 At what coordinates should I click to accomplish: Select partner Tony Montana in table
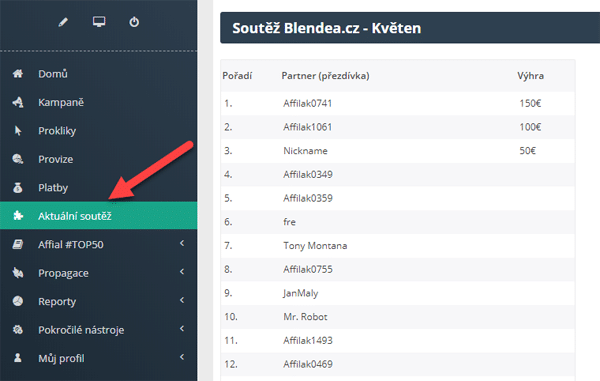[x=315, y=246]
